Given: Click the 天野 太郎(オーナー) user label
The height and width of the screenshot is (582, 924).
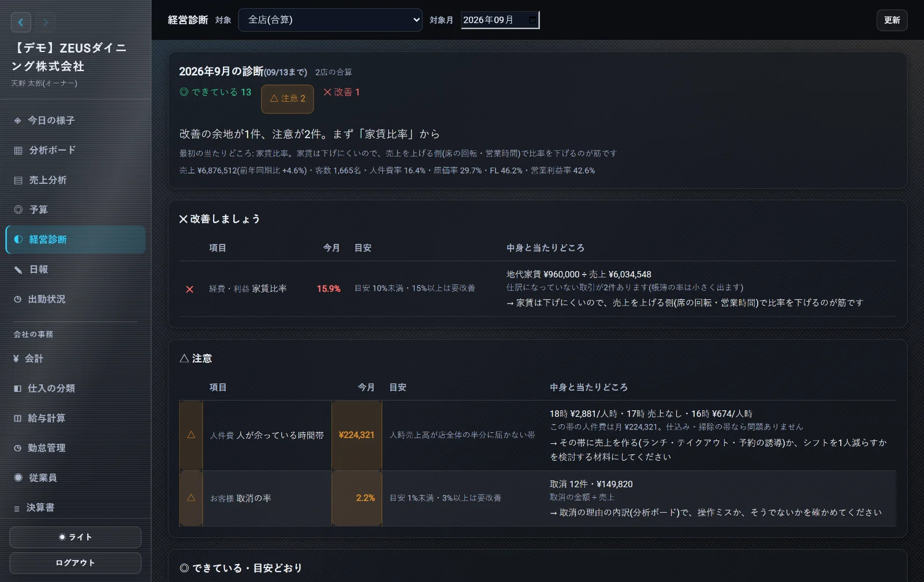Looking at the screenshot, I should tap(44, 84).
